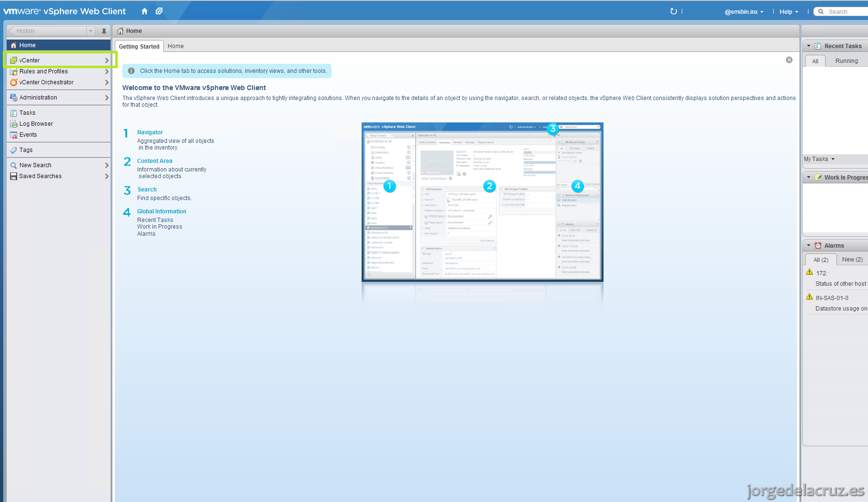Click the Log Browser icon
The height and width of the screenshot is (502, 868).
pos(13,124)
